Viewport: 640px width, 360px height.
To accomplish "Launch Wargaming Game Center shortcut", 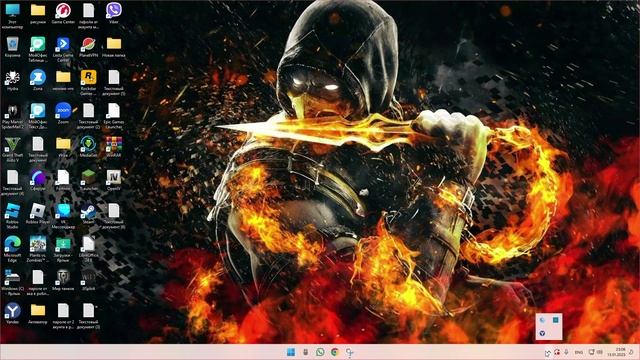I will pos(63,13).
